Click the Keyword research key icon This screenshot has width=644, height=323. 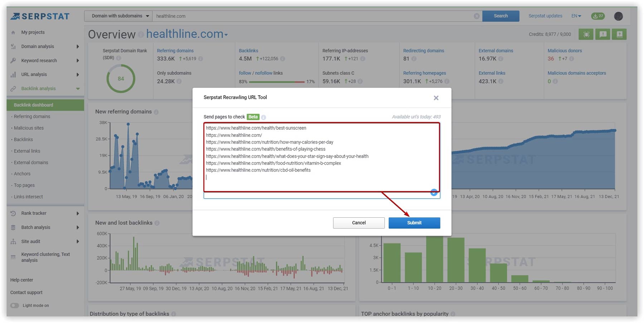point(13,61)
